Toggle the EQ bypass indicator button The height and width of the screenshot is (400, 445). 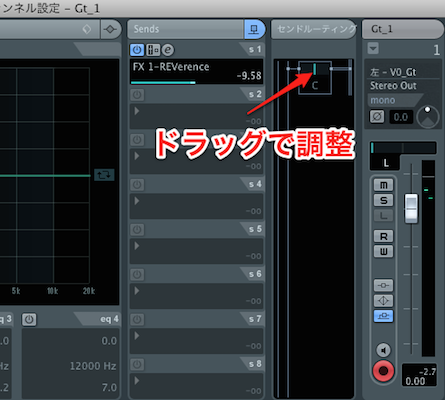click(x=384, y=301)
